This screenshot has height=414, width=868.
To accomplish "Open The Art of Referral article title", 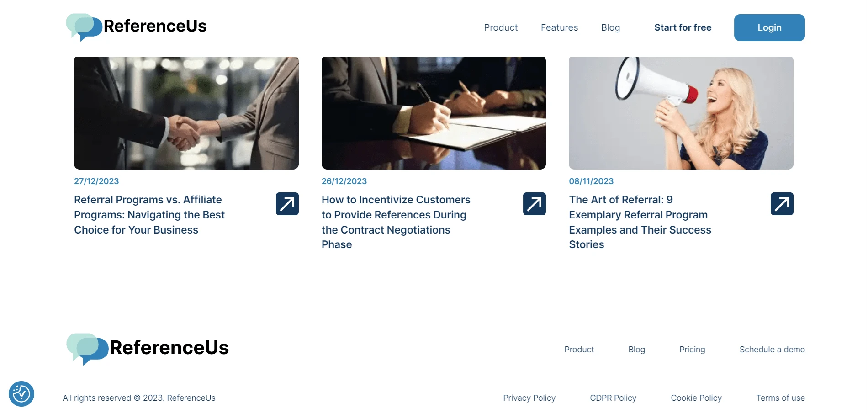I will pyautogui.click(x=640, y=222).
